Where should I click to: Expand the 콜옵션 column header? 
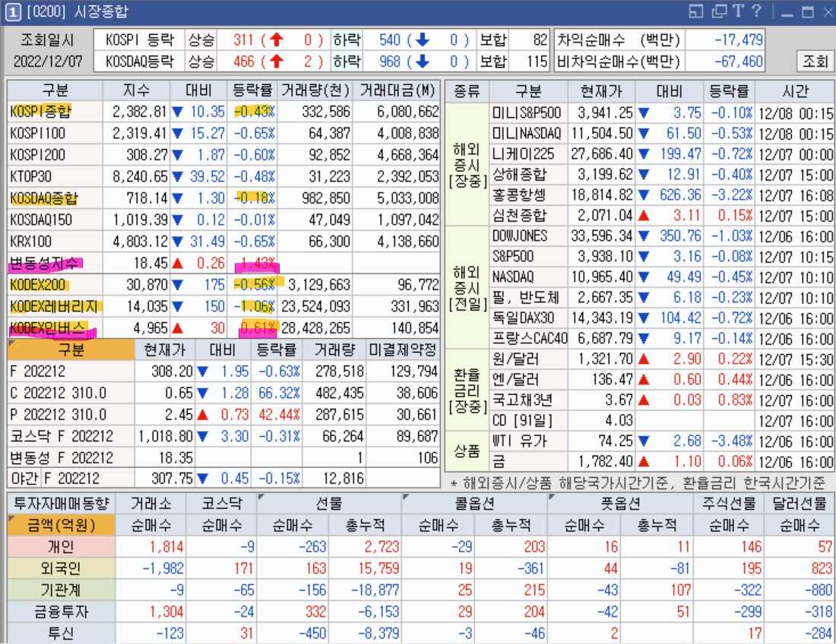pyautogui.click(x=474, y=504)
